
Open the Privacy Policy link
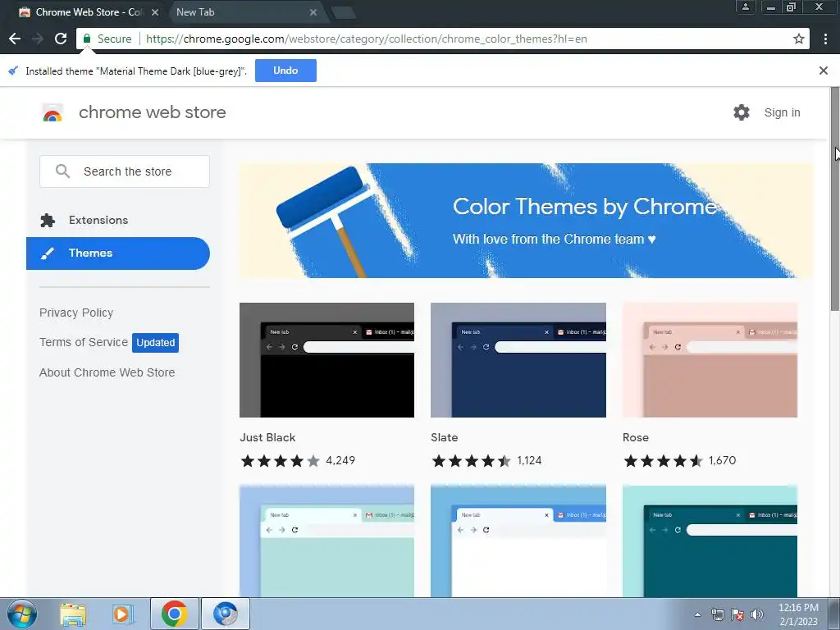click(76, 313)
